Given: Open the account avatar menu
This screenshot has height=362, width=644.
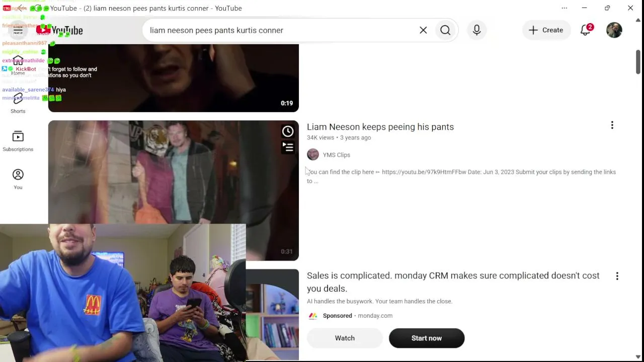Looking at the screenshot, I should pos(614,30).
